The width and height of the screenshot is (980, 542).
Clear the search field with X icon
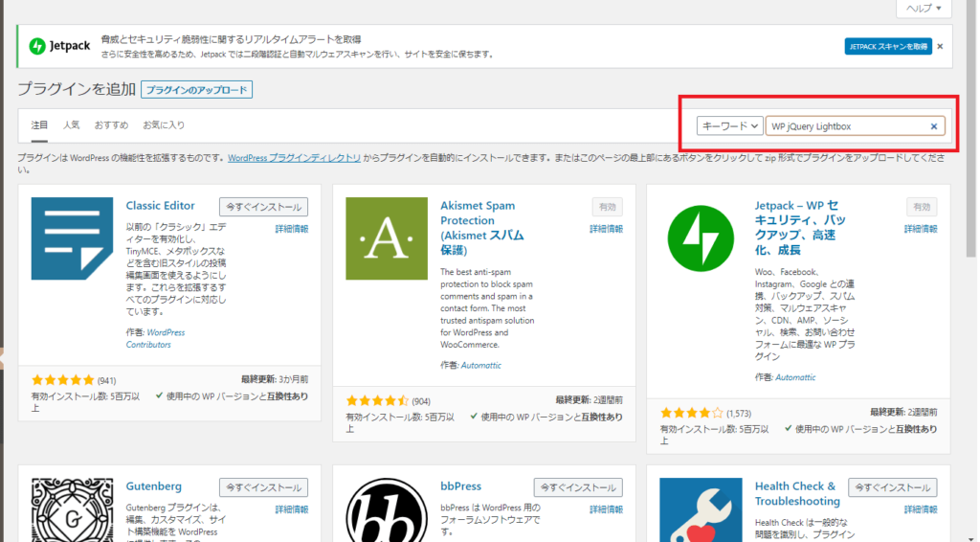pos(934,126)
